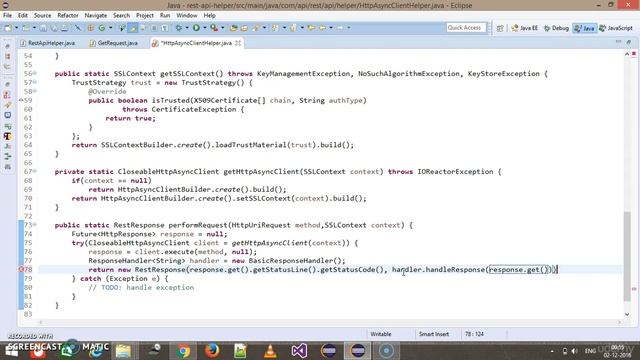
Task: Open the Search icon dropdown arrow
Action: point(264,28)
